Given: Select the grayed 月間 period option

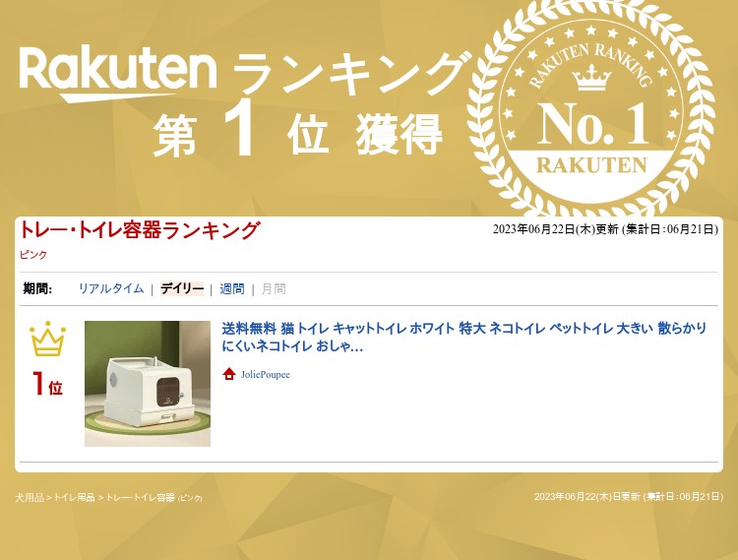Looking at the screenshot, I should (x=274, y=289).
